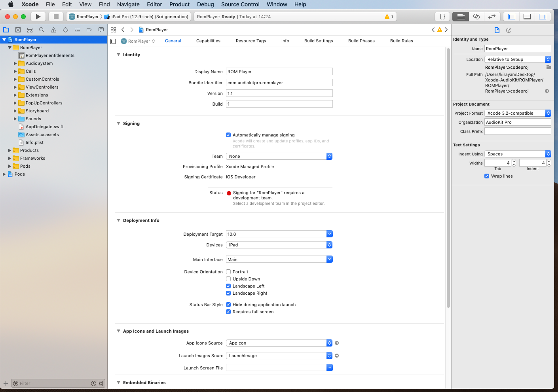Open the Deployment Target dropdown

[330, 234]
